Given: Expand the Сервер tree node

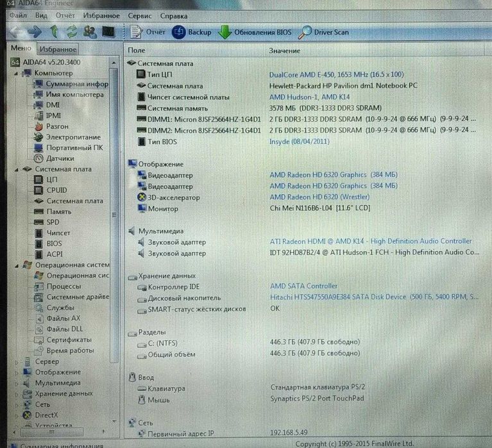Looking at the screenshot, I should point(17,362).
